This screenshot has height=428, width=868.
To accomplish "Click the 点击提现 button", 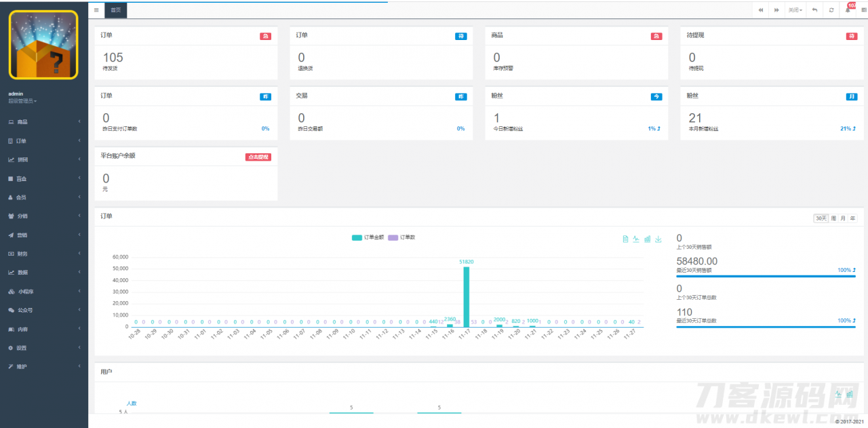I will (258, 157).
